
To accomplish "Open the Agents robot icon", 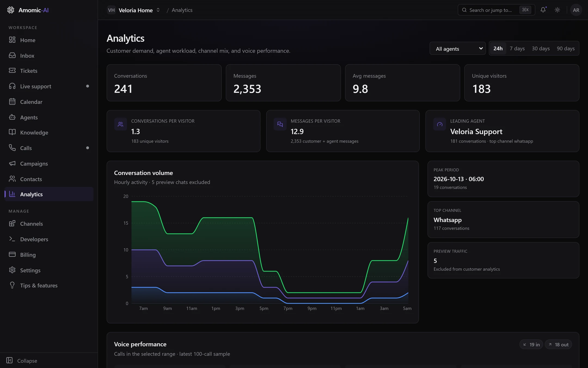I will tap(12, 117).
